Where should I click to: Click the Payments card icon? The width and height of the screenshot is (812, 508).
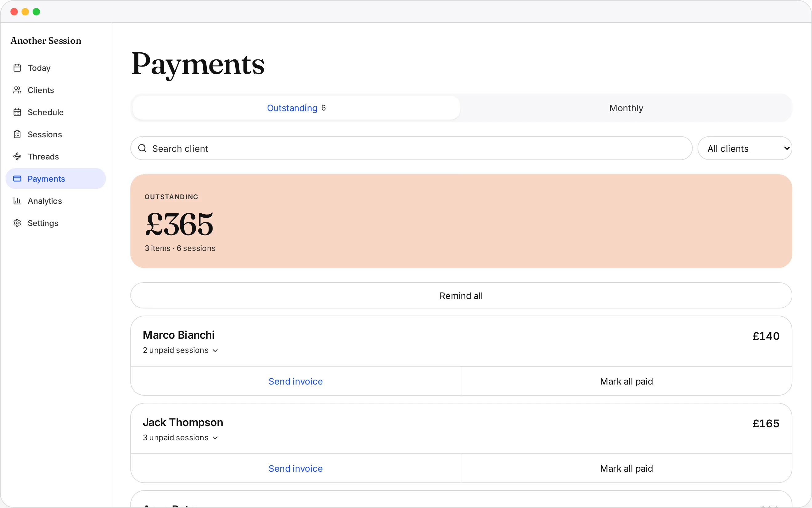17,179
